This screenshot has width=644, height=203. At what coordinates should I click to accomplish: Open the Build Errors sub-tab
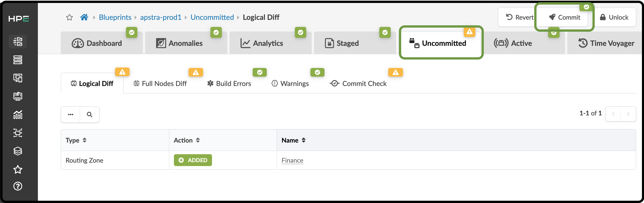229,83
